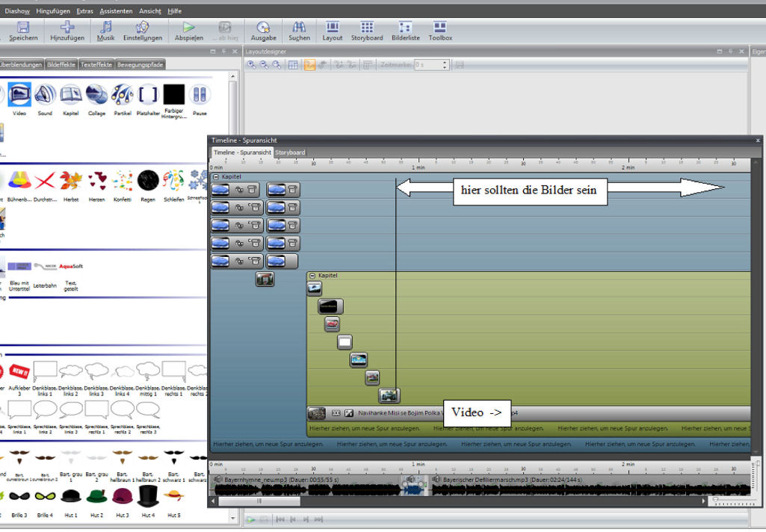This screenshot has height=532, width=766.
Task: Click the Speichern toolbar button
Action: [x=23, y=31]
